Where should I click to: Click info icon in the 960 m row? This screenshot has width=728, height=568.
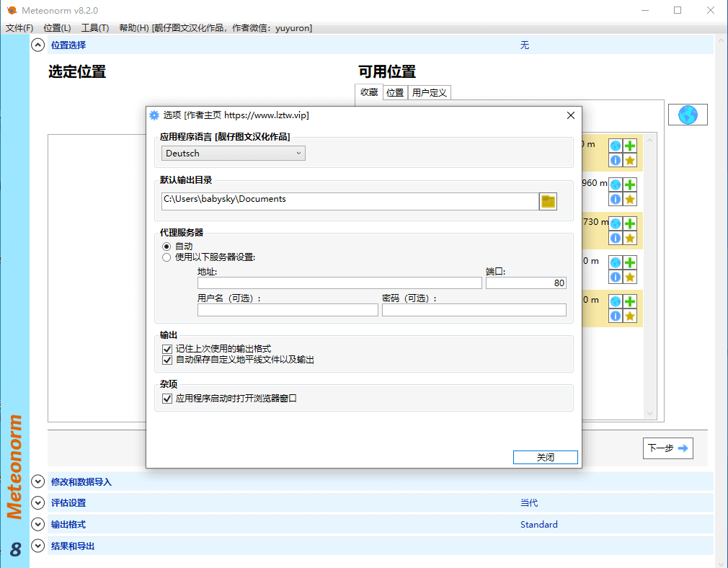(x=616, y=199)
